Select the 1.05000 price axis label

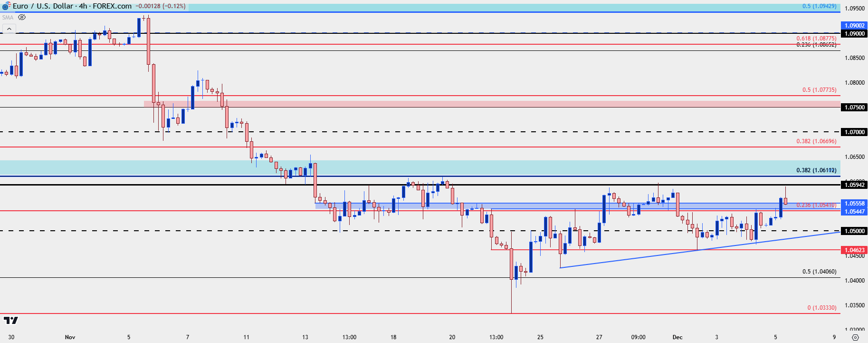coord(854,231)
